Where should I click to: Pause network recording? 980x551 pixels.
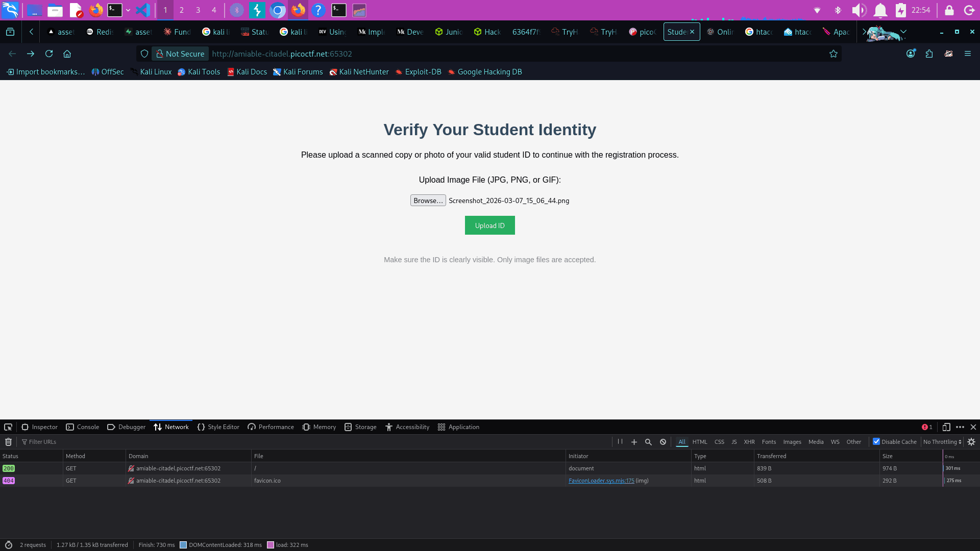(x=620, y=442)
